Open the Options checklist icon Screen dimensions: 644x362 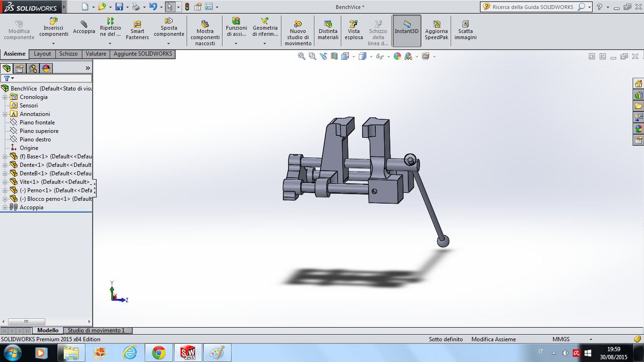(x=209, y=7)
